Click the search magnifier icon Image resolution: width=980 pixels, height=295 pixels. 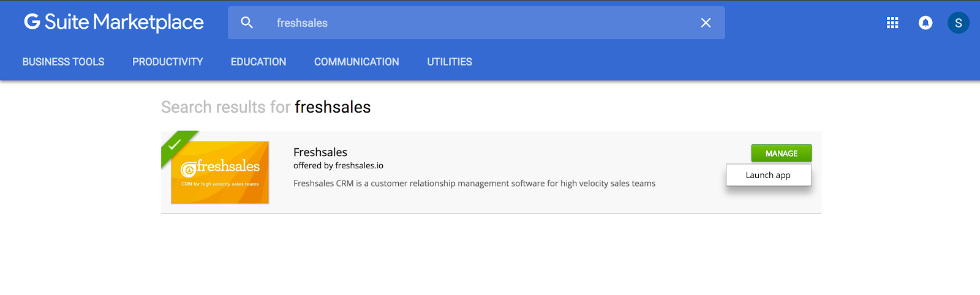click(247, 23)
